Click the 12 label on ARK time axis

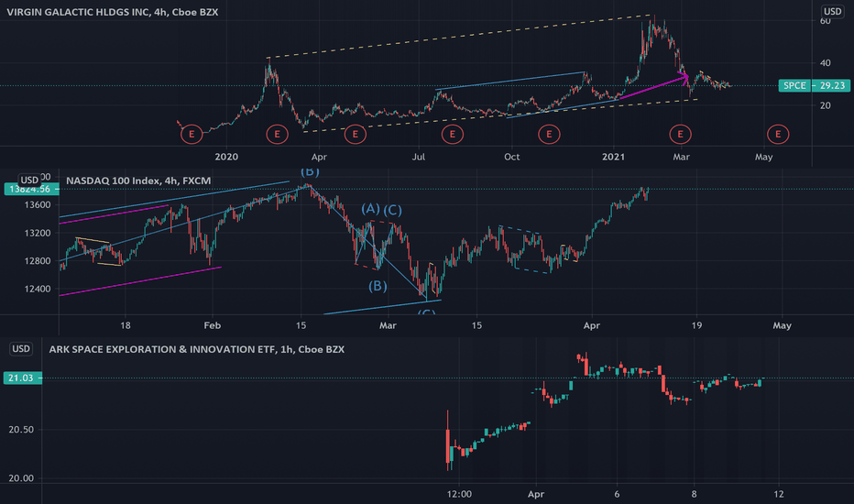779,494
